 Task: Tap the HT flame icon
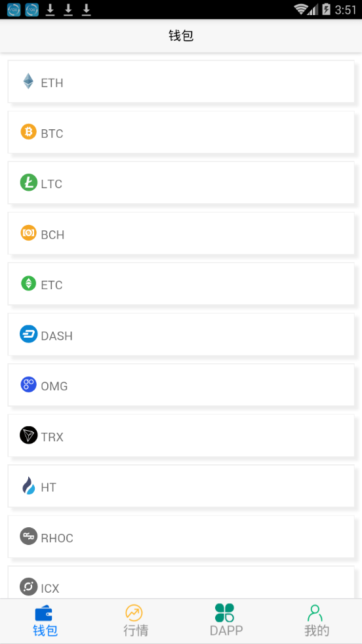click(x=28, y=485)
